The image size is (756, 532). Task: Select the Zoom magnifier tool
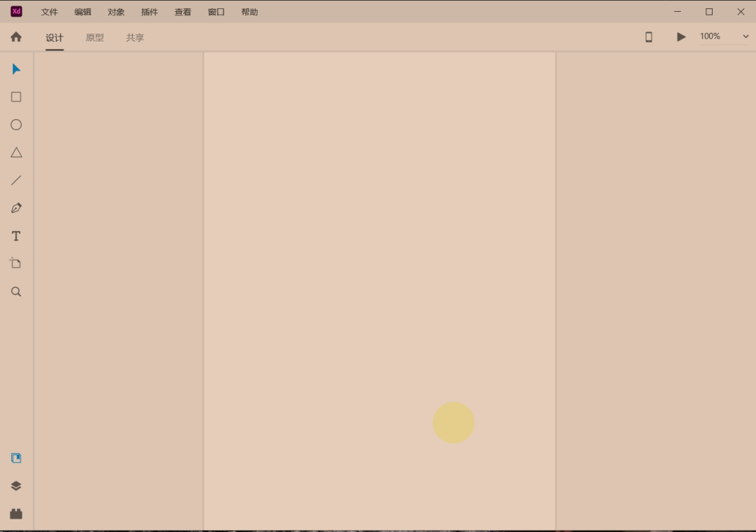tap(16, 291)
